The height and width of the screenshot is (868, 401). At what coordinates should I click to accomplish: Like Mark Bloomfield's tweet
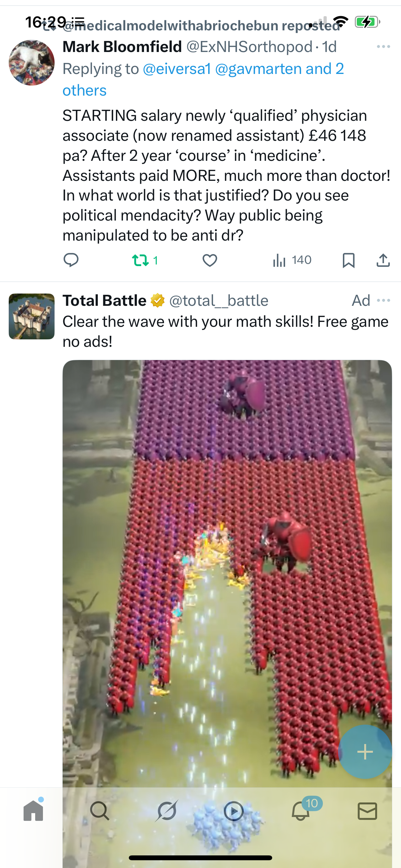(210, 260)
